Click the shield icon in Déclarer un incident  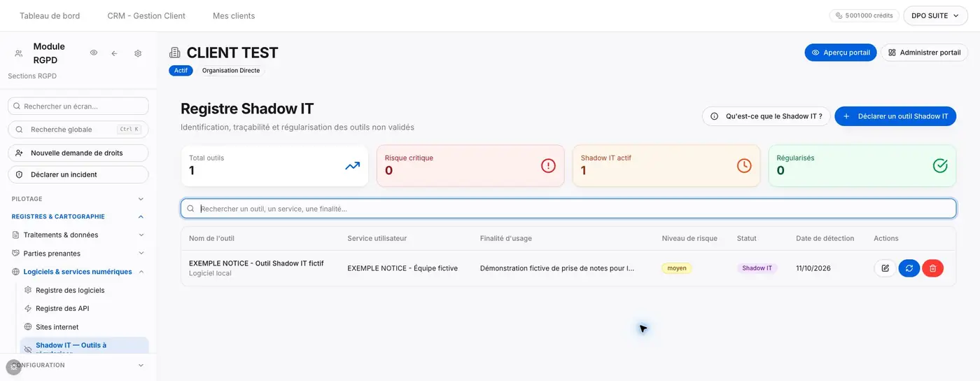20,174
